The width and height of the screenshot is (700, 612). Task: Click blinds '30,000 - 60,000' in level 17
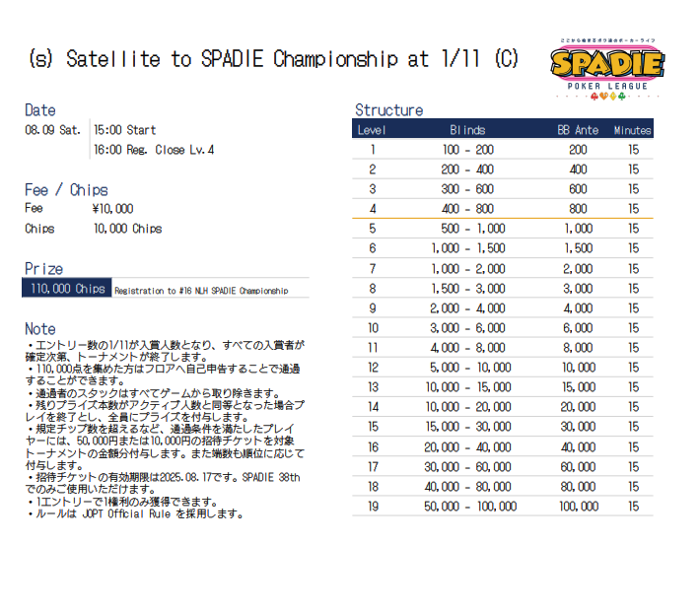click(468, 467)
